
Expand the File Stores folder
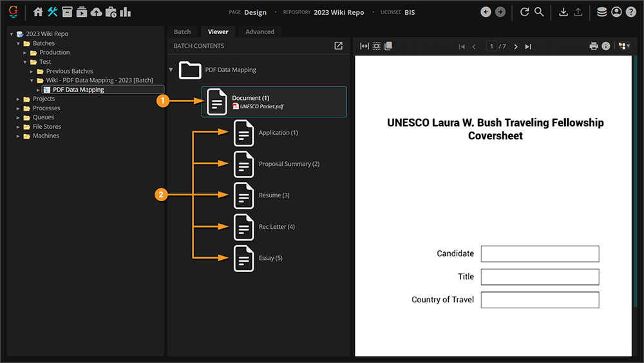[x=18, y=127]
